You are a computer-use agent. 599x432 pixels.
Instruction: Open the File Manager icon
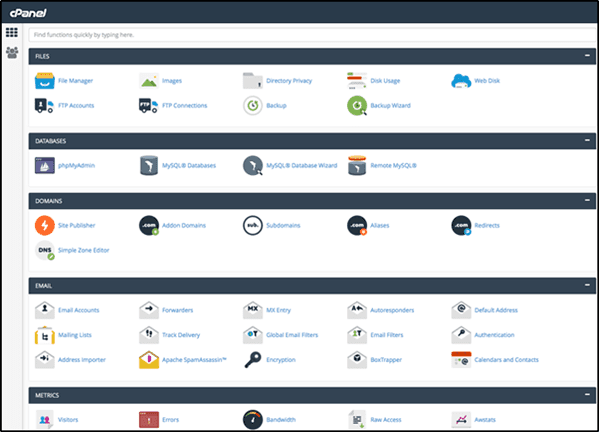[45, 81]
